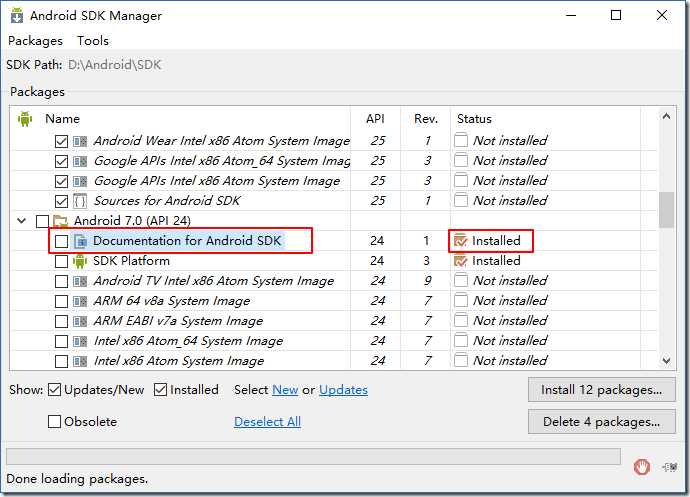The width and height of the screenshot is (690, 497).
Task: Click the Sources for Android SDK braces icon
Action: pos(80,201)
